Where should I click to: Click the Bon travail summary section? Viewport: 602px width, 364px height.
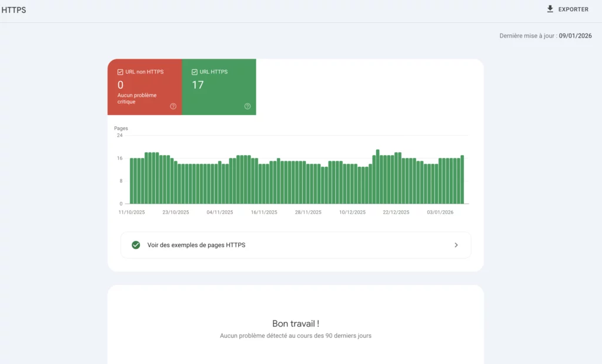pyautogui.click(x=295, y=323)
